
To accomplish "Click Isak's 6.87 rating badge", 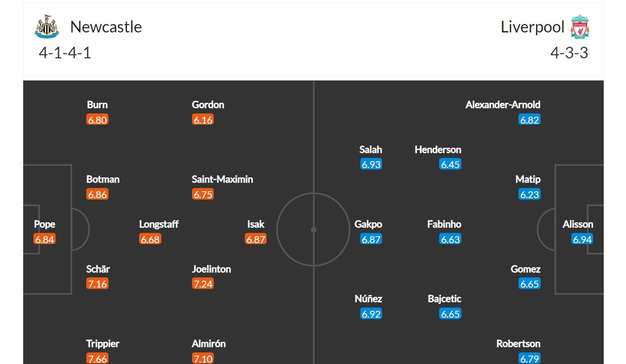I will tap(256, 239).
